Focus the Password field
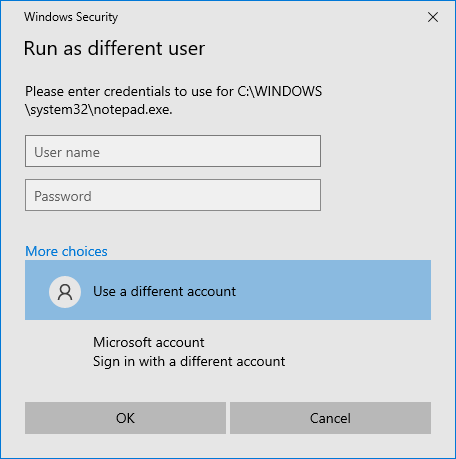 173,195
